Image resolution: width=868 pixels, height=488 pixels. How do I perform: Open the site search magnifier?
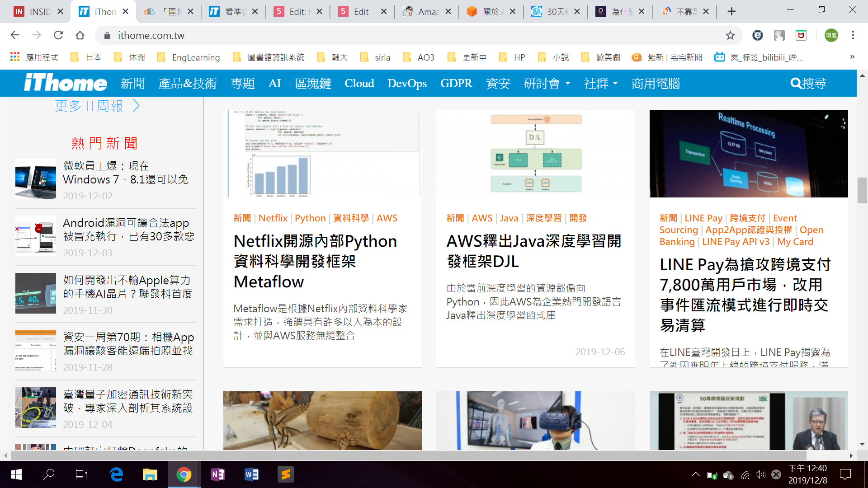pyautogui.click(x=796, y=83)
